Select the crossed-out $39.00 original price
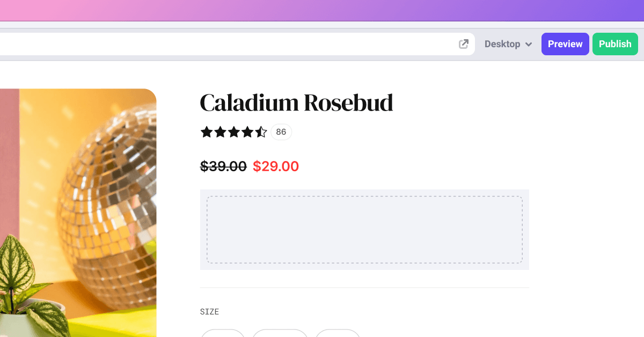 coord(223,166)
